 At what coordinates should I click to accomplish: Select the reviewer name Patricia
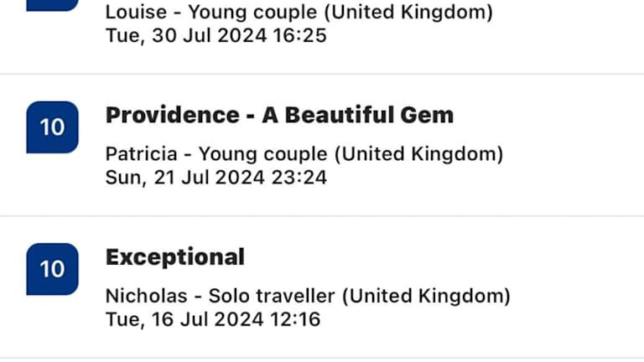click(141, 154)
